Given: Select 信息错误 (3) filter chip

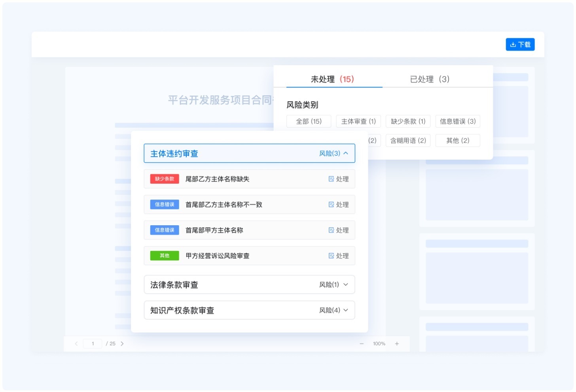Looking at the screenshot, I should 458,121.
